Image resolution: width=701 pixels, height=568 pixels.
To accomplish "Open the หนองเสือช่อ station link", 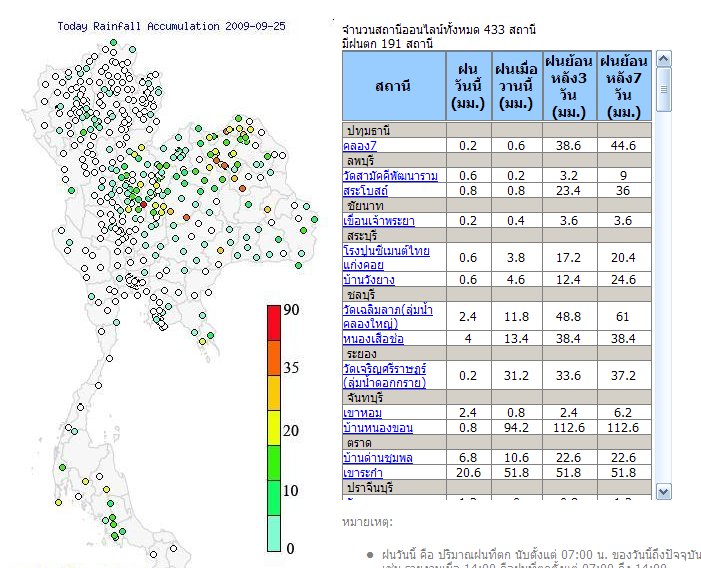I will click(x=373, y=339).
